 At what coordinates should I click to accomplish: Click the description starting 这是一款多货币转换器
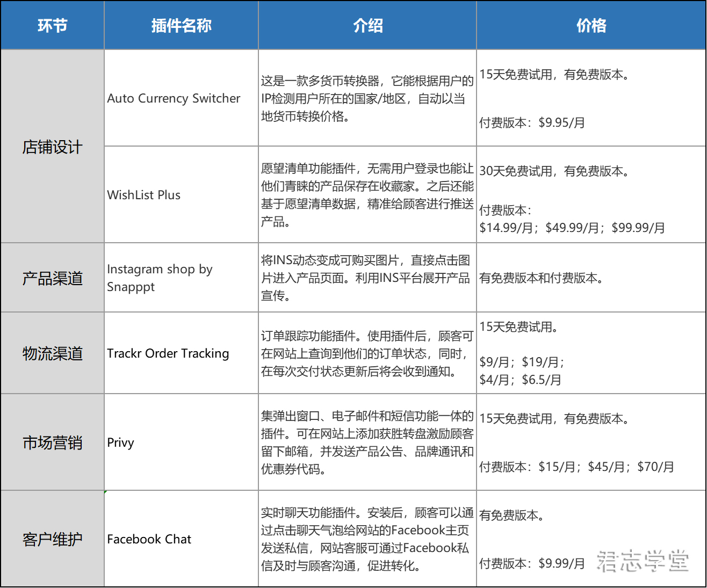click(x=367, y=98)
